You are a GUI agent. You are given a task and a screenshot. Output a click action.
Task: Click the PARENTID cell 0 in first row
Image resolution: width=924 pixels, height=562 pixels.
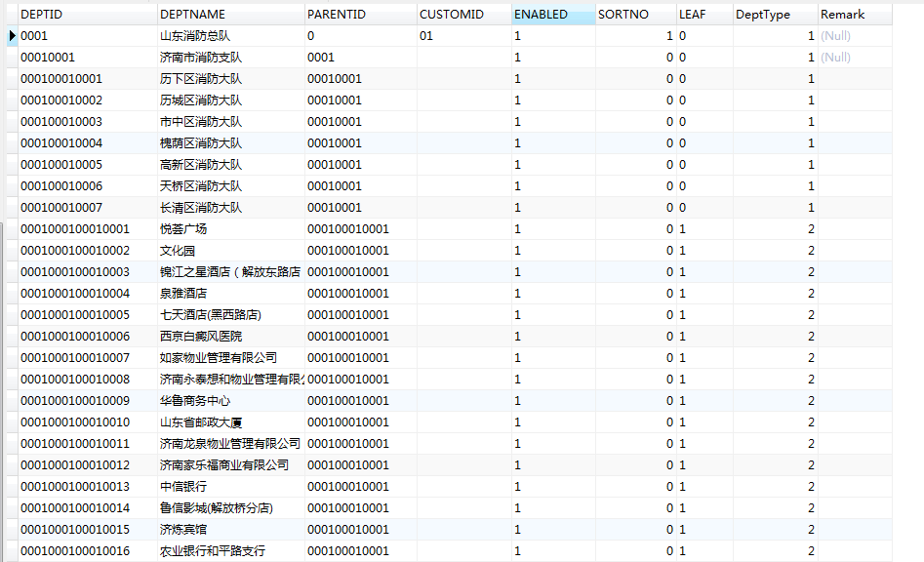coord(361,36)
